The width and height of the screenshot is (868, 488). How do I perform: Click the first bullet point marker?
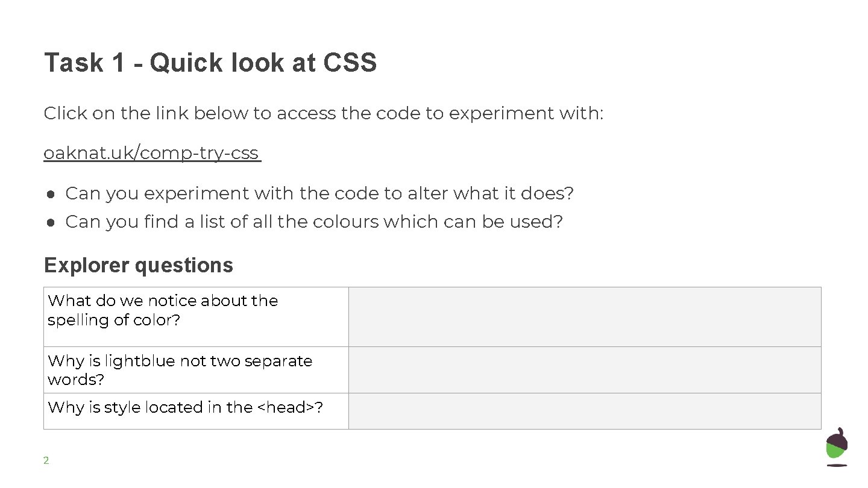click(x=52, y=194)
